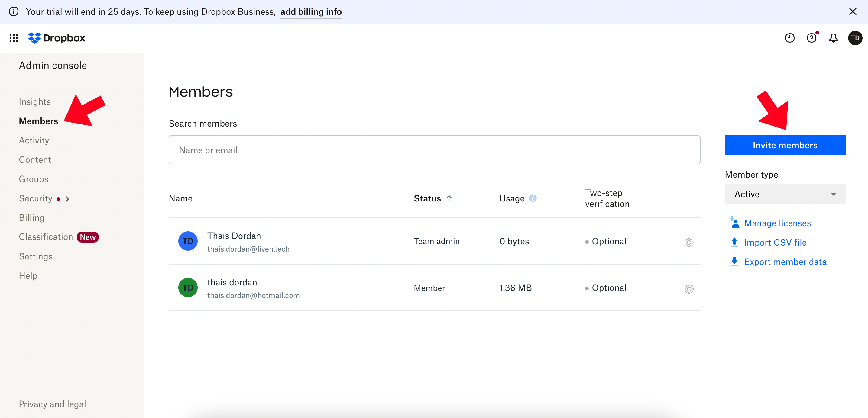Dismiss the trial banner
868x418 pixels.
pyautogui.click(x=853, y=12)
